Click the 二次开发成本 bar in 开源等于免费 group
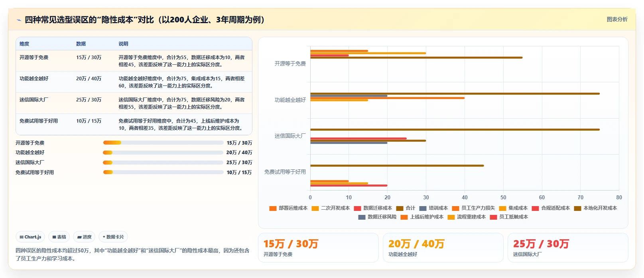The width and height of the screenshot is (644, 278). click(368, 53)
